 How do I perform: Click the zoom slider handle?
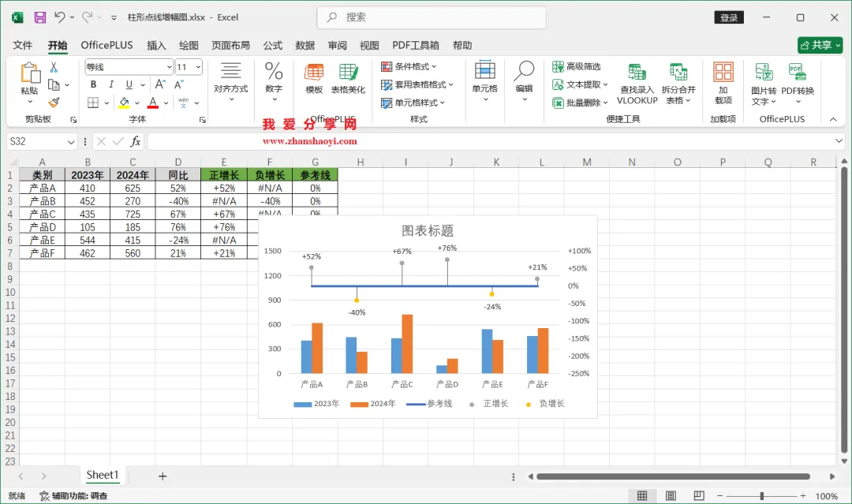point(762,496)
